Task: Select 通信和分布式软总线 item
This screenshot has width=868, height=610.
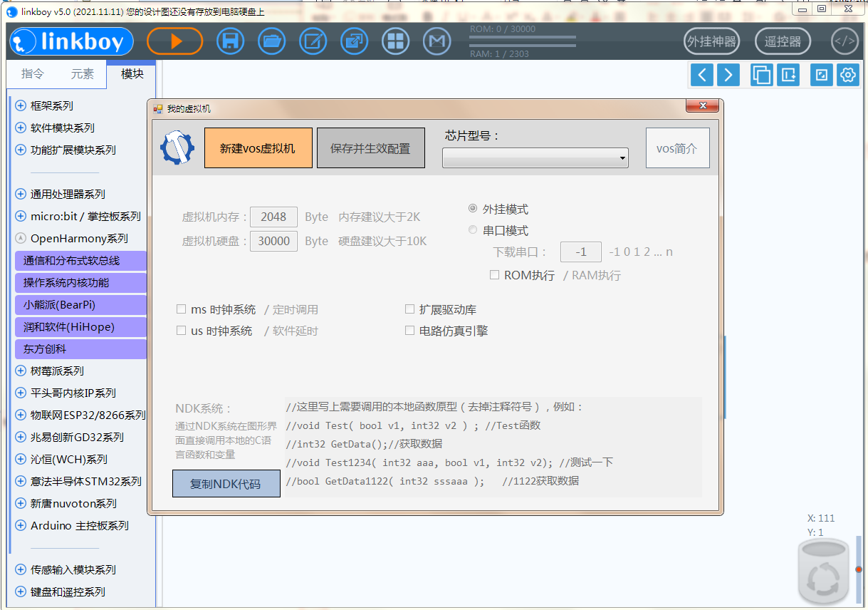Action: click(x=80, y=261)
